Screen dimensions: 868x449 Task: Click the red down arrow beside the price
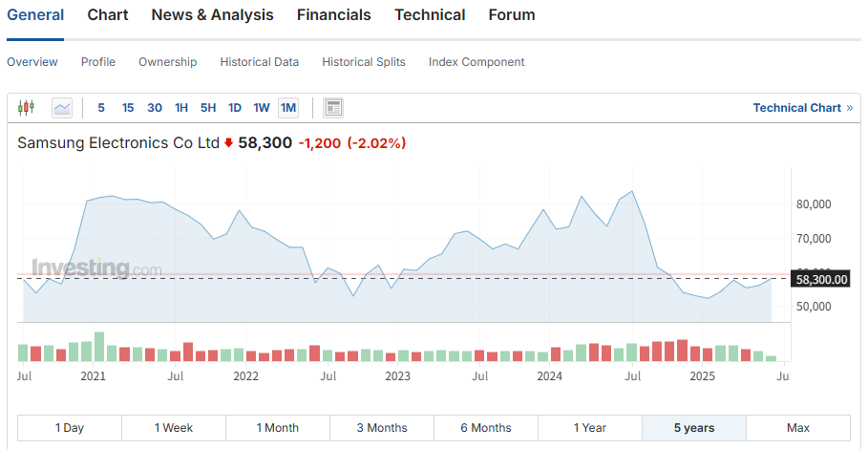[228, 143]
